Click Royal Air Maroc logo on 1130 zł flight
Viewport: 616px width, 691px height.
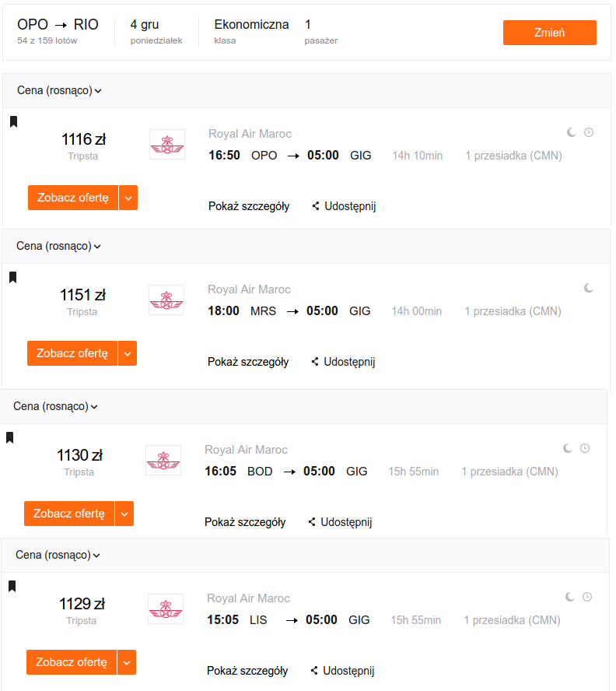(x=163, y=460)
